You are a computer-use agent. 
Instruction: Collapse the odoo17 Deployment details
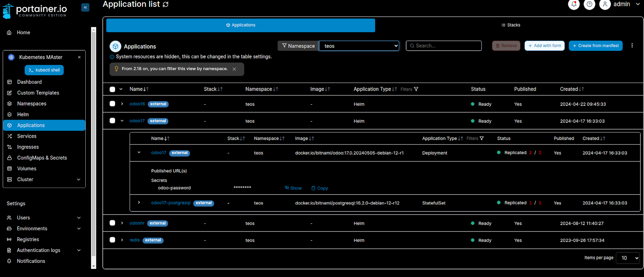(139, 153)
